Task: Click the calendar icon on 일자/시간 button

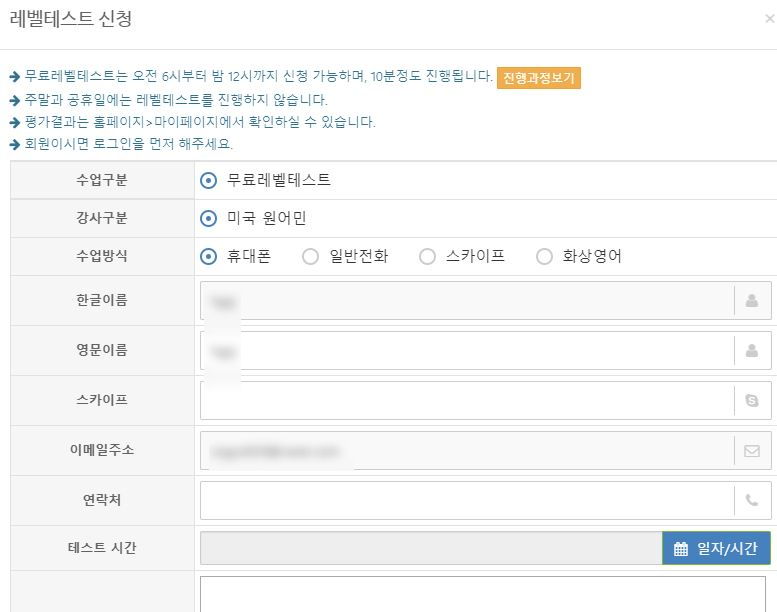Action: click(x=681, y=549)
